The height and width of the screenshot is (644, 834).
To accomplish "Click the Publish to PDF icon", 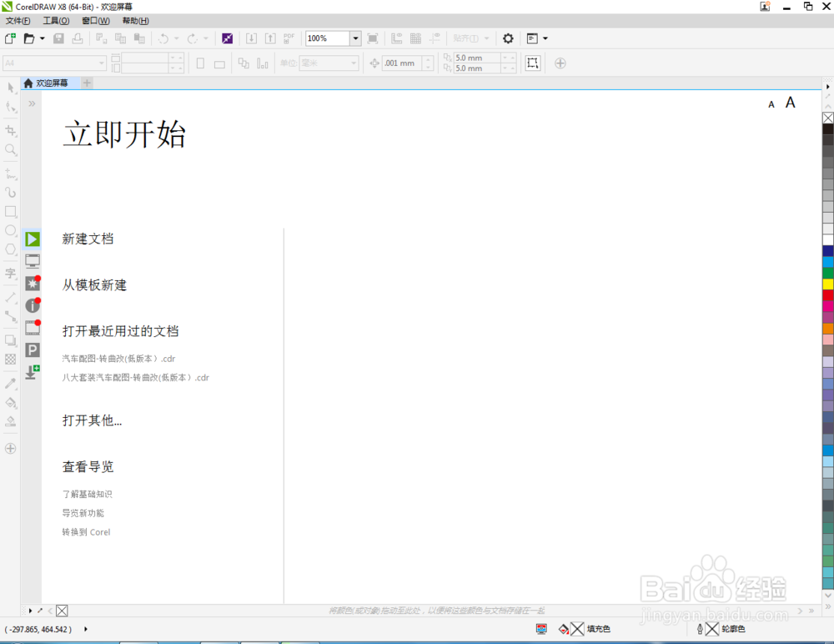I will (289, 38).
